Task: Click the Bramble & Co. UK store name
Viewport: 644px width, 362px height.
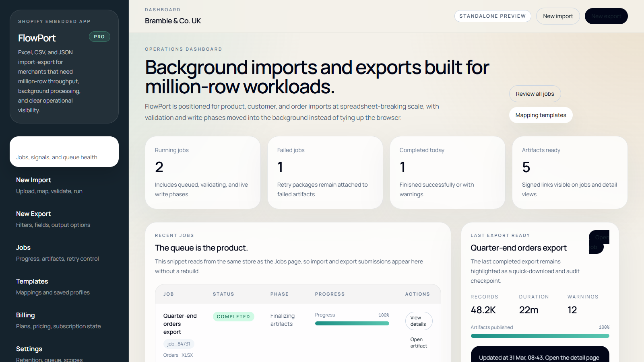Action: tap(173, 21)
